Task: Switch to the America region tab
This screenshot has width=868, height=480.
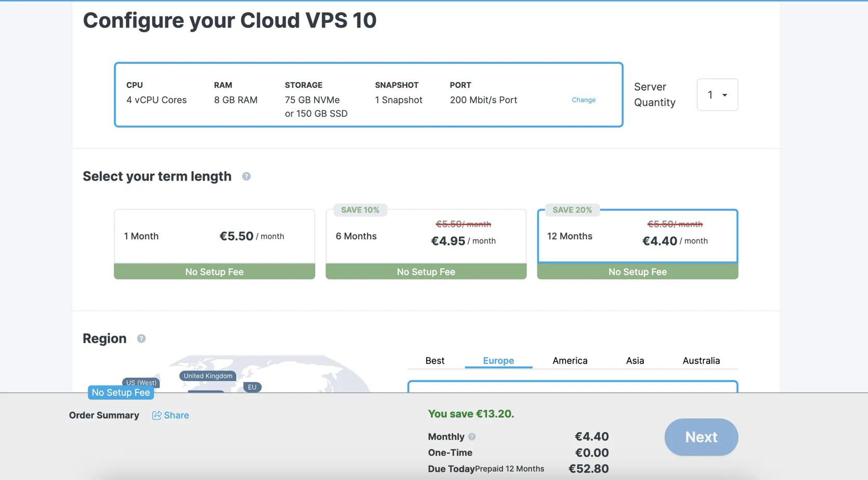Action: click(x=570, y=361)
